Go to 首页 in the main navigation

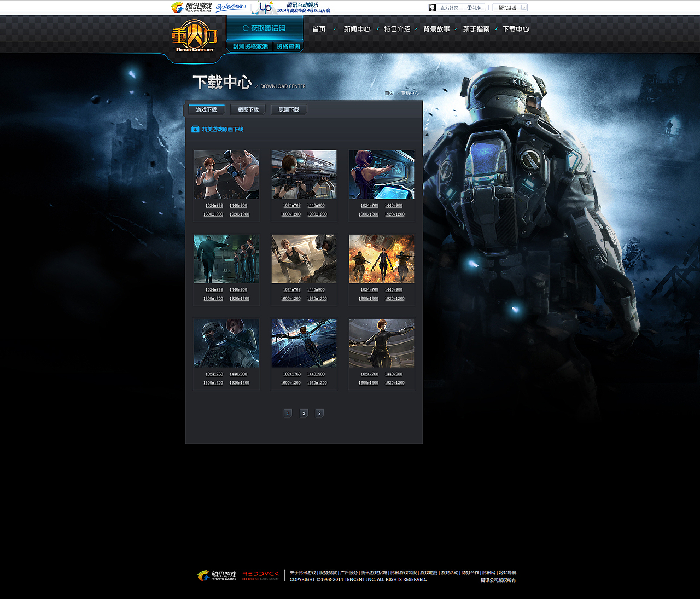point(319,29)
